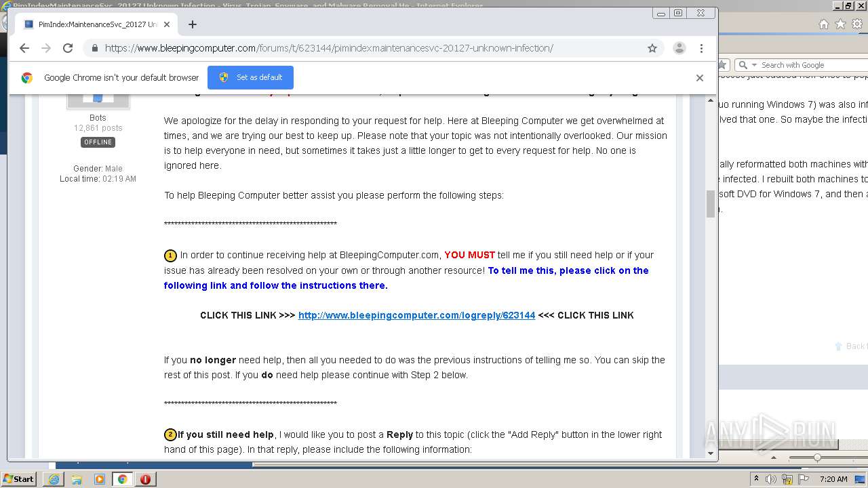The image size is (868, 488).
Task: Switch to Google Chrome in taskbar
Action: 122,479
